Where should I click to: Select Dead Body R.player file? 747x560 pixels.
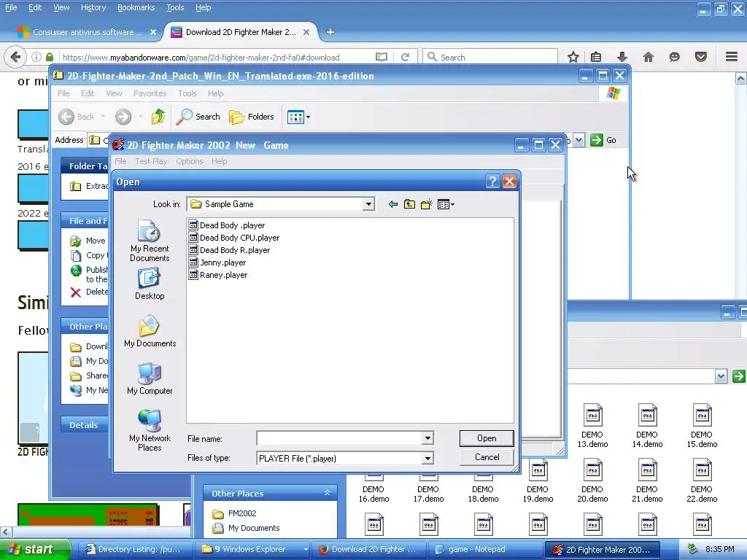click(x=229, y=250)
